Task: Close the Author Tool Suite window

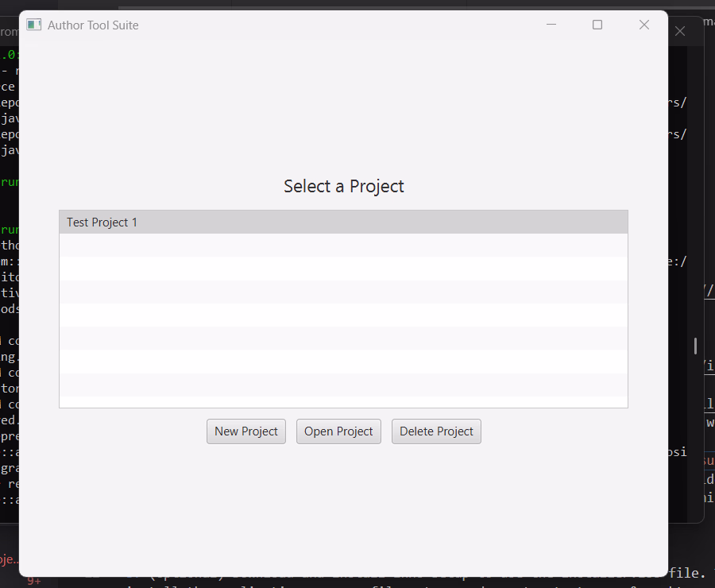Action: click(x=643, y=25)
